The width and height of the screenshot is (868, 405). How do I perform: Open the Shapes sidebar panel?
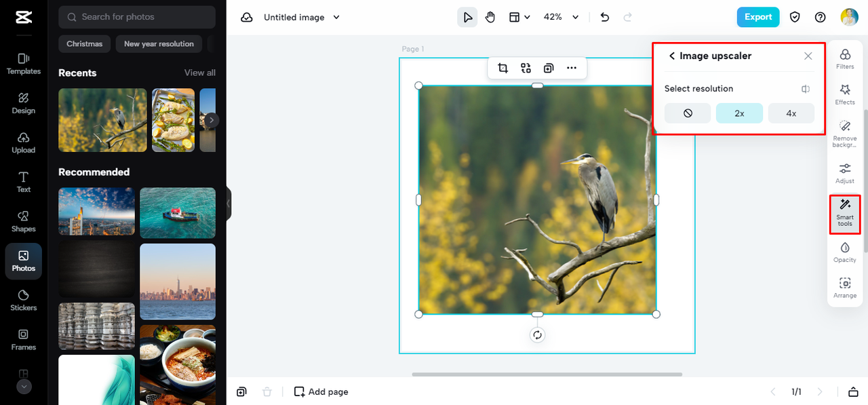[24, 221]
